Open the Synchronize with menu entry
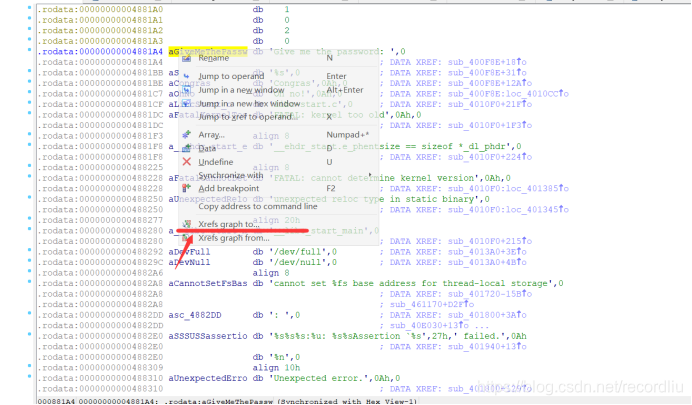The image size is (692, 405). 230,175
